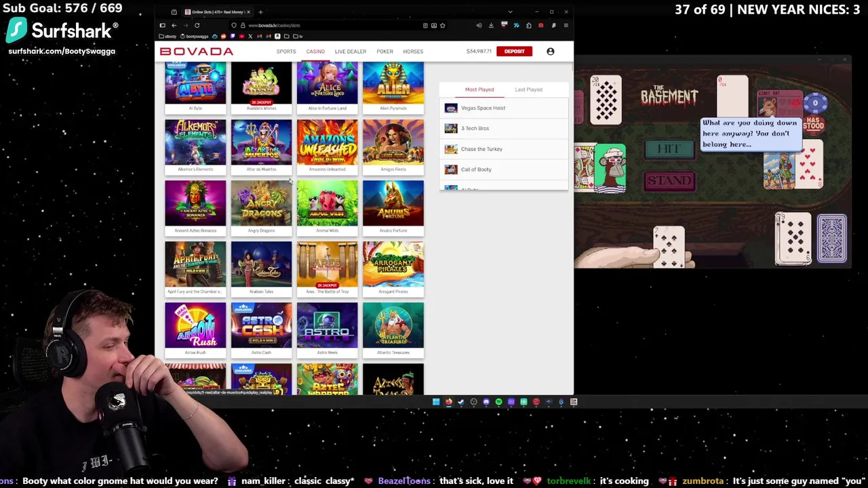Switch to the Most Played tab
This screenshot has width=868, height=488.
click(479, 89)
